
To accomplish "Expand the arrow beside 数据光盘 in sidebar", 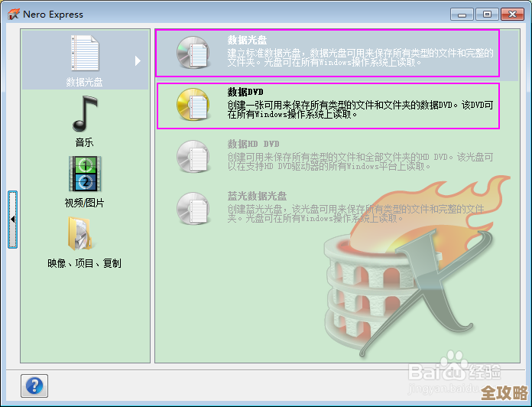I will (x=138, y=60).
